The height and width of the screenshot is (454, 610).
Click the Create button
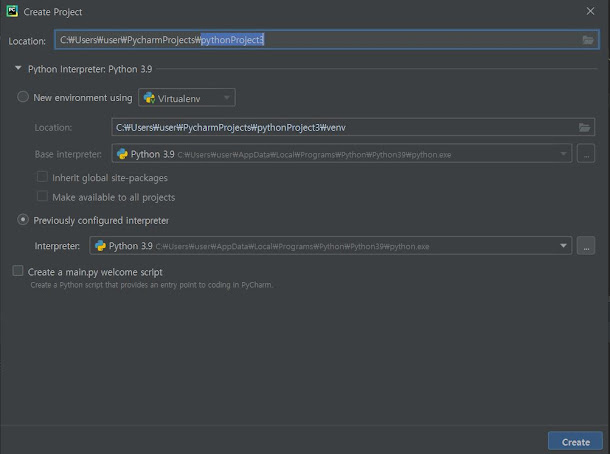(x=575, y=442)
